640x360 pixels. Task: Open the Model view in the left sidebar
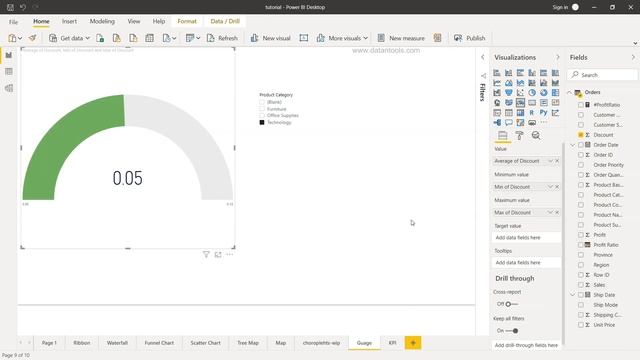9,88
